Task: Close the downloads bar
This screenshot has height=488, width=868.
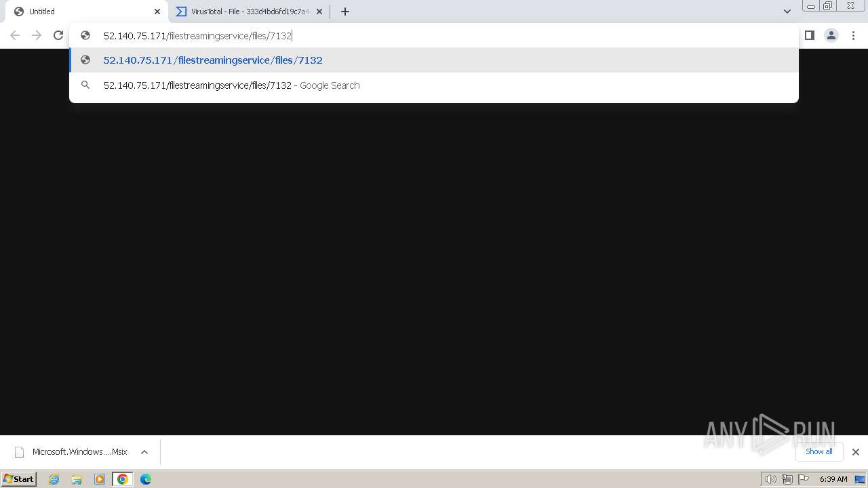Action: pos(856,452)
